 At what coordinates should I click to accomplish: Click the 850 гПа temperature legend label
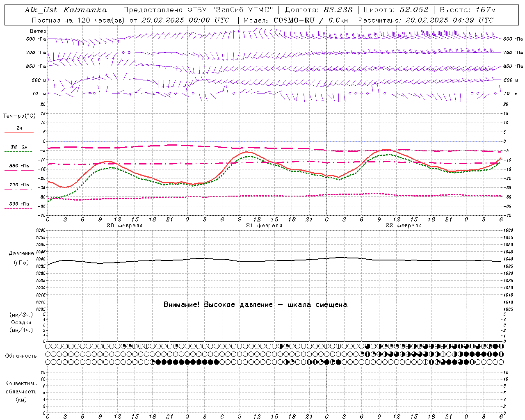point(19,166)
